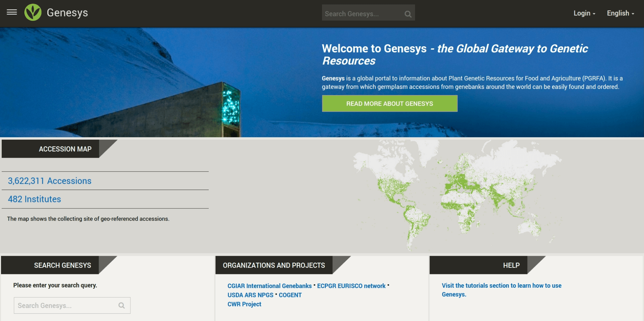
Task: Click the Help panel header
Action: [x=478, y=265]
